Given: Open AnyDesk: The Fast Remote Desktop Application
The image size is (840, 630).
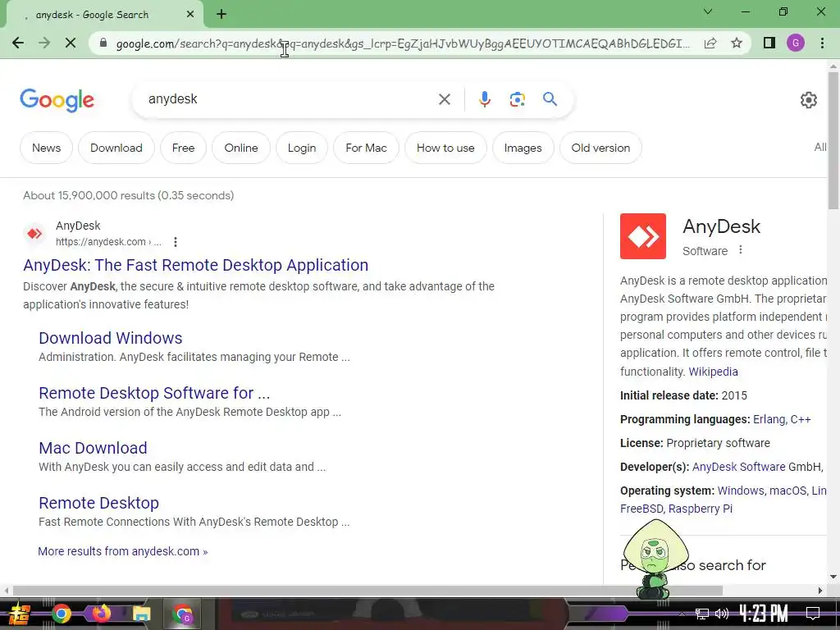Looking at the screenshot, I should (x=195, y=265).
